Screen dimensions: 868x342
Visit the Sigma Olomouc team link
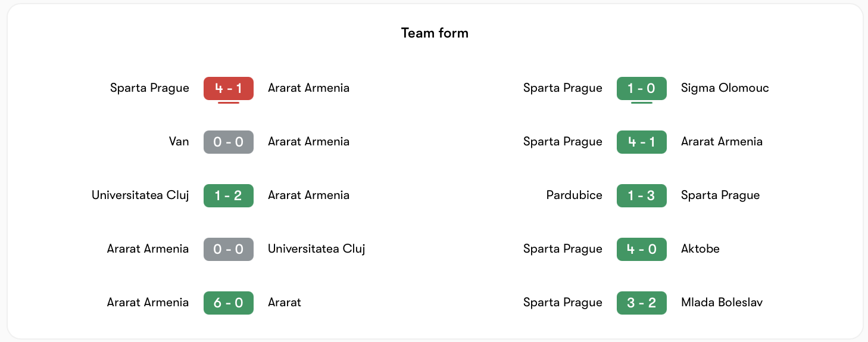725,88
